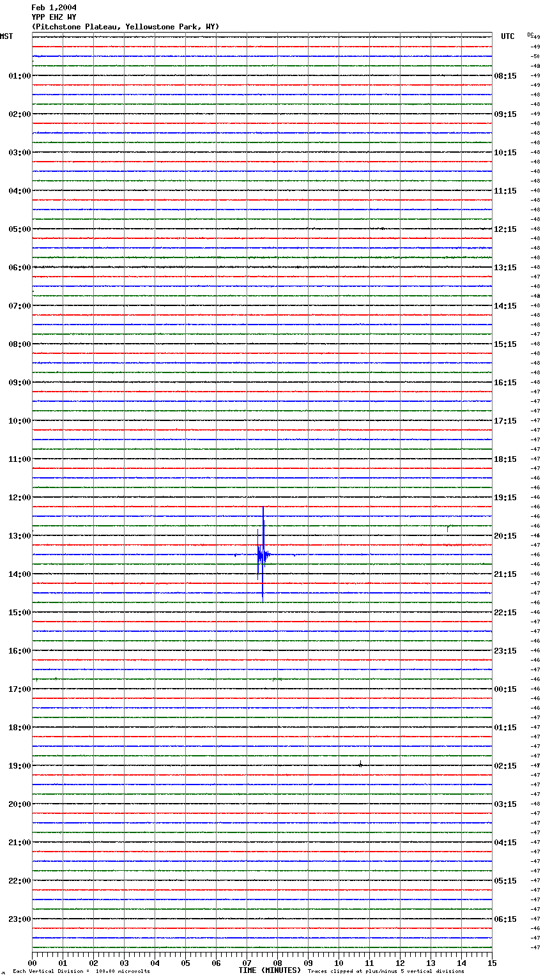The width and height of the screenshot is (543, 980).
Task: Click the '14:00' MST time label
Action: click(20, 574)
